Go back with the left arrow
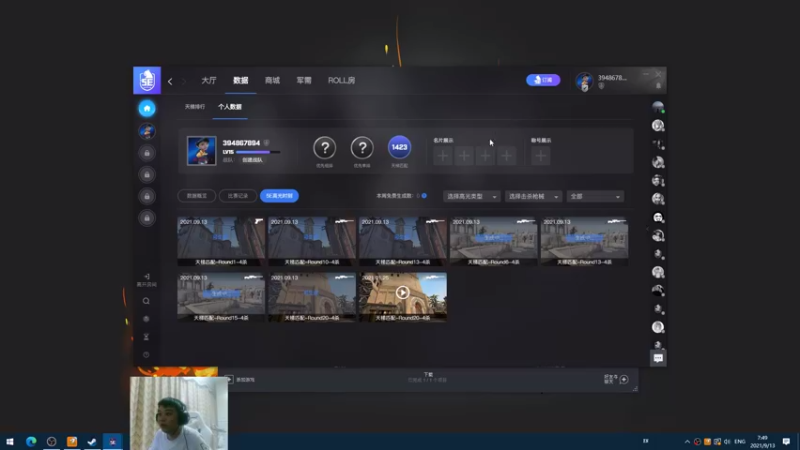Viewport: 800px width, 450px height. 170,81
